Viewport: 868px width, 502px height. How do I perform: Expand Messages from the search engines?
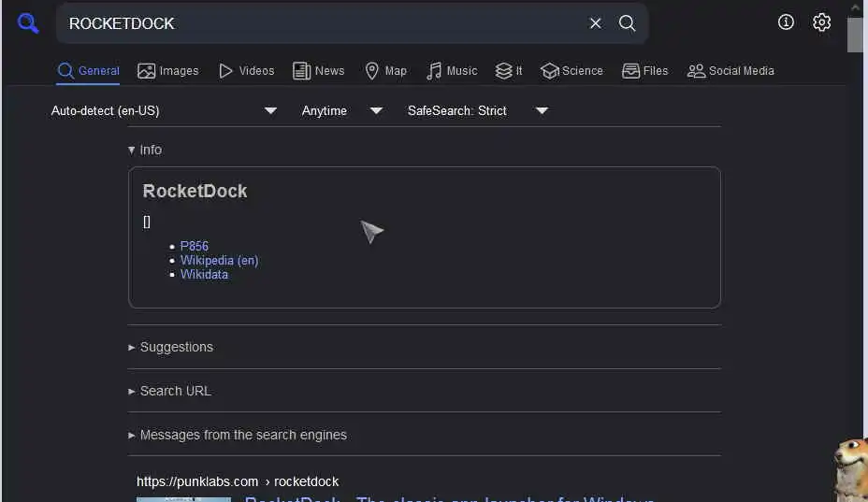click(x=238, y=435)
